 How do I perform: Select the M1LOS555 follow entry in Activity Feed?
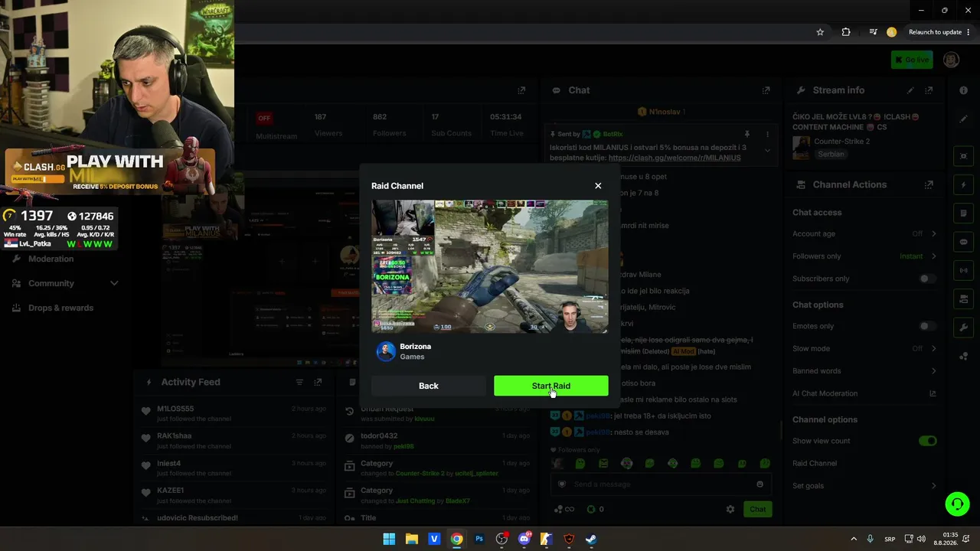coord(234,413)
